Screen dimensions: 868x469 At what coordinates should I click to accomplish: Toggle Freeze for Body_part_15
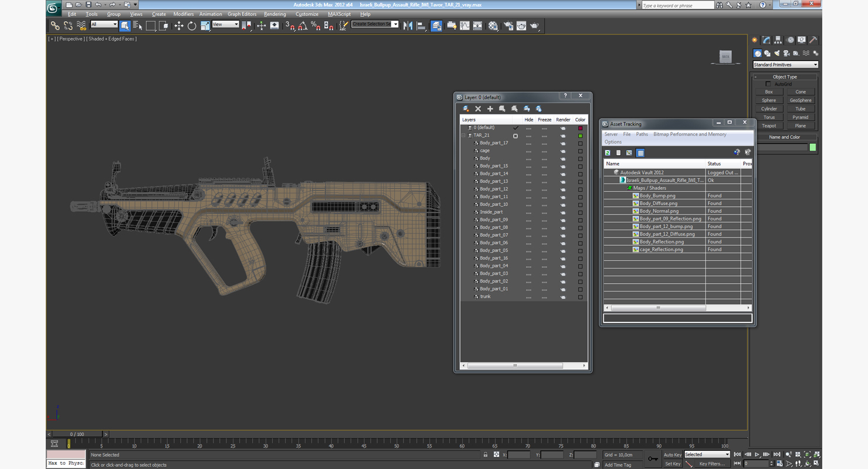tap(544, 166)
